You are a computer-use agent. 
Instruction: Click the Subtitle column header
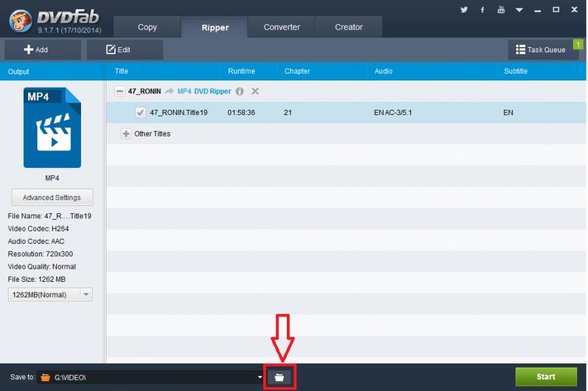tap(515, 71)
